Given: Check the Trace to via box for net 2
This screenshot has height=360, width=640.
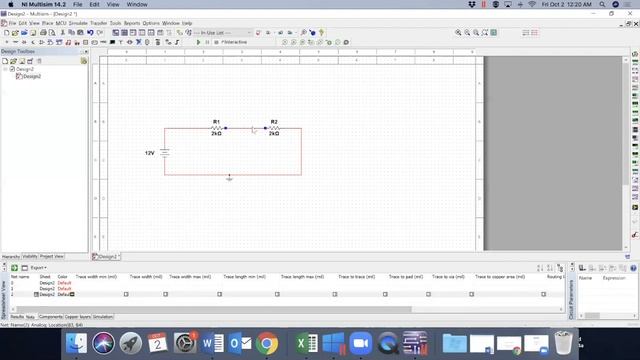Looking at the screenshot, I should tap(471, 294).
